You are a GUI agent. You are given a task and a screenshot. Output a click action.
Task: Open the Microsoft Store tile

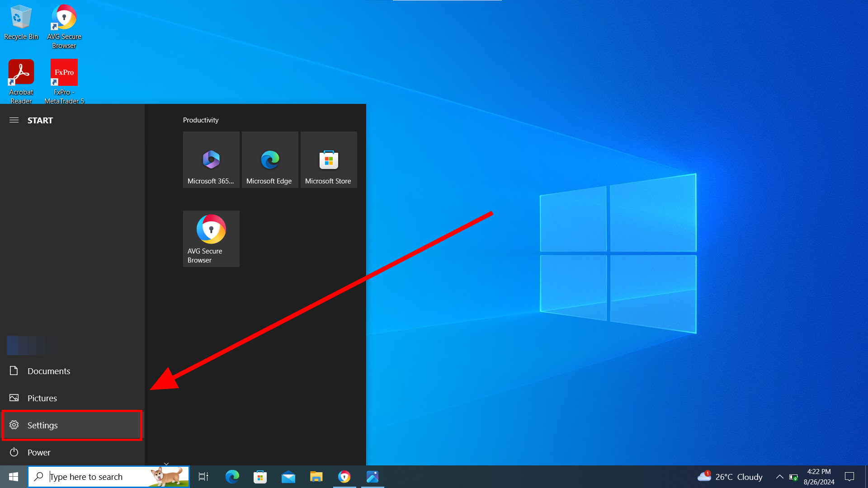(x=329, y=160)
